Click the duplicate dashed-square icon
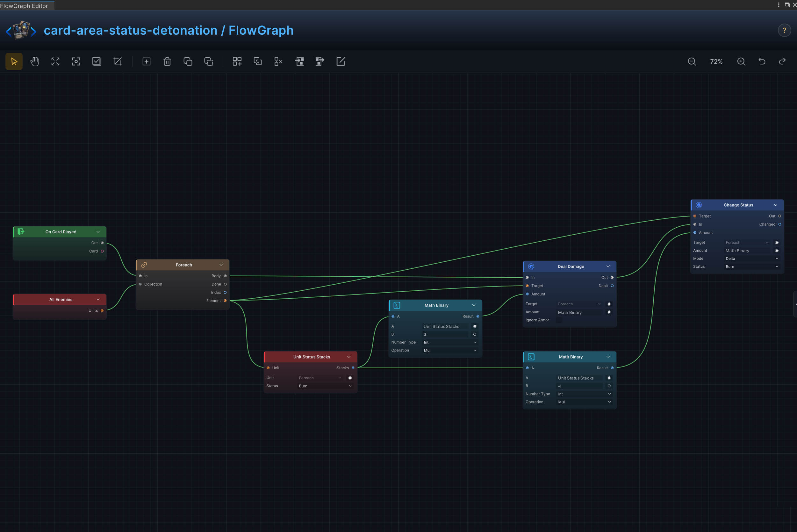 click(x=208, y=61)
